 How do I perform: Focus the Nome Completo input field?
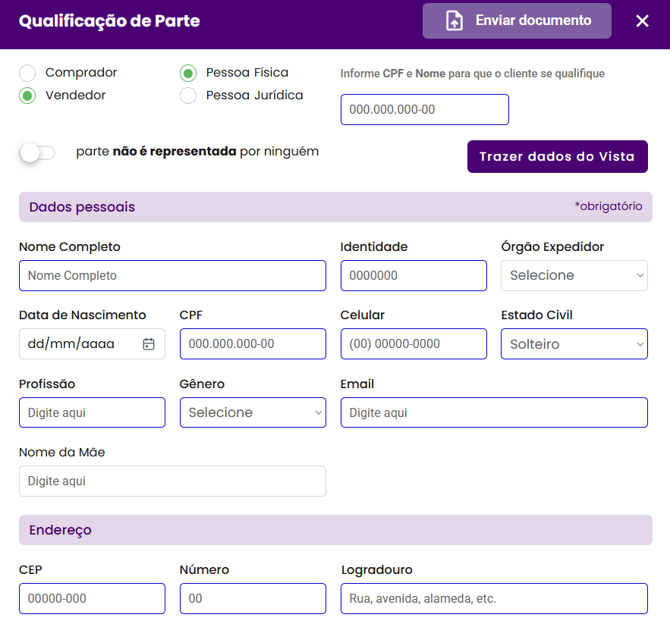[x=172, y=275]
